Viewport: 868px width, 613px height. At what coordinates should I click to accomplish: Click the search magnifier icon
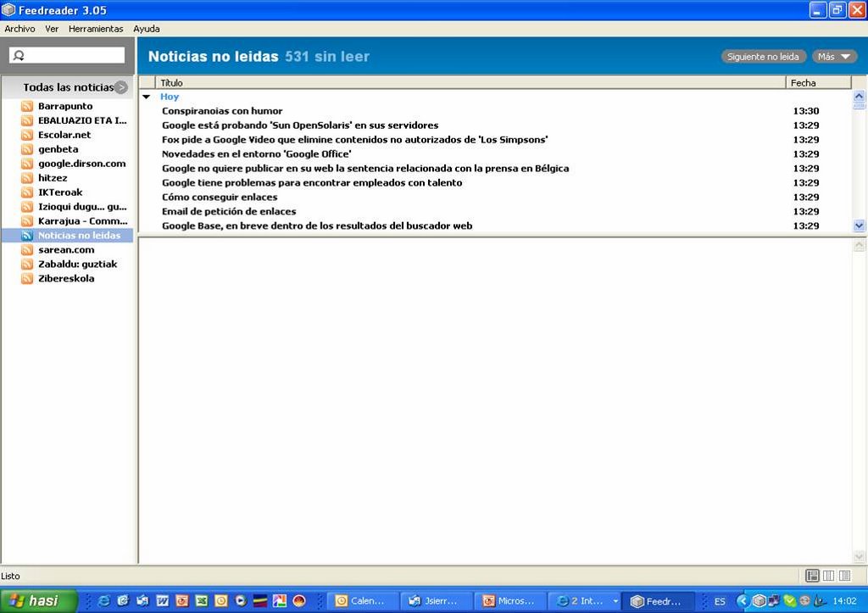point(19,55)
